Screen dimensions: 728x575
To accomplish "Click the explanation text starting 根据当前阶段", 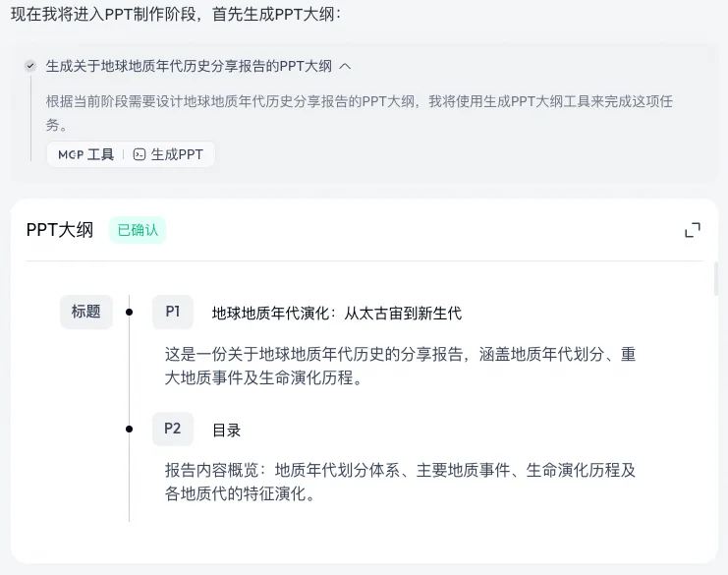I will click(359, 113).
